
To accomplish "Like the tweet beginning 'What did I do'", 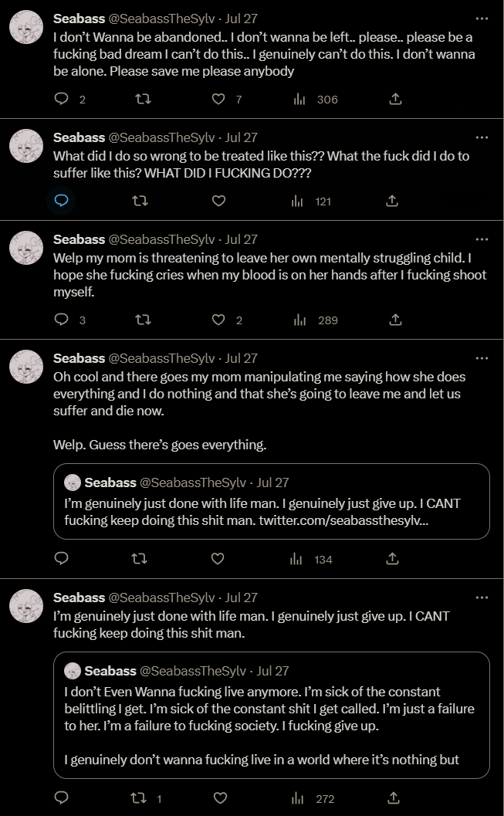I will 218,201.
